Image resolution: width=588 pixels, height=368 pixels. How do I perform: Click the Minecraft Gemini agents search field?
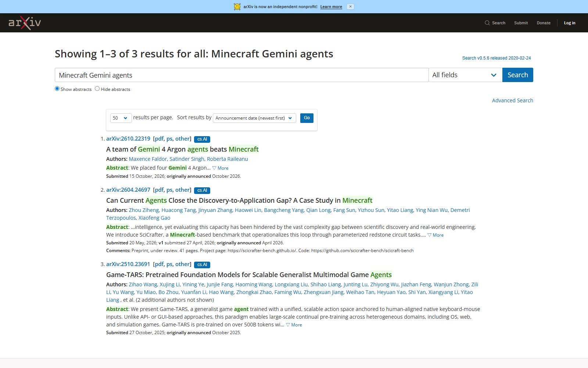[x=241, y=75]
